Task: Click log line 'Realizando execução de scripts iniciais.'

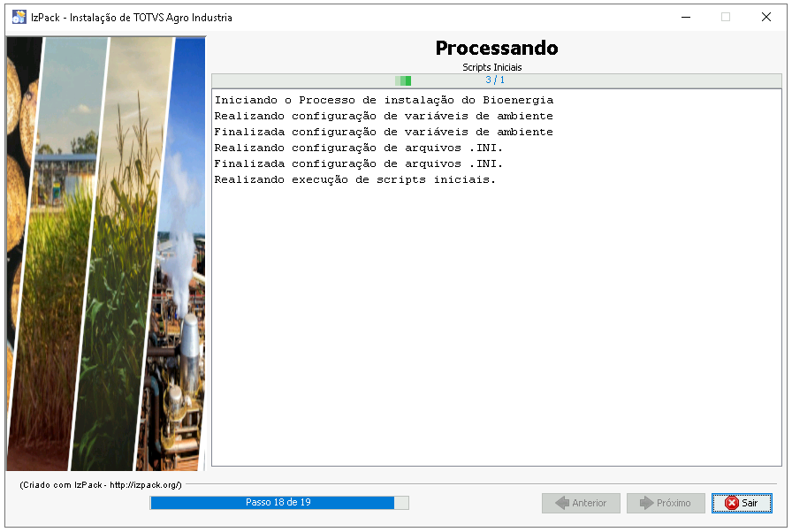Action: (x=355, y=179)
